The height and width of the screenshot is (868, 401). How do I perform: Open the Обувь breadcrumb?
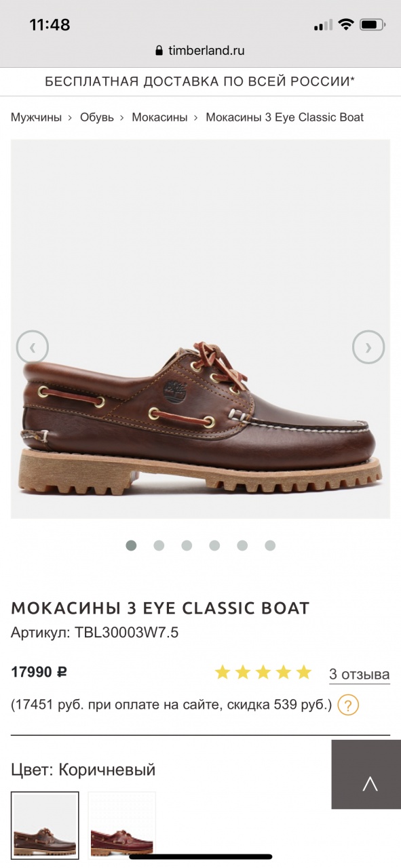tap(97, 117)
